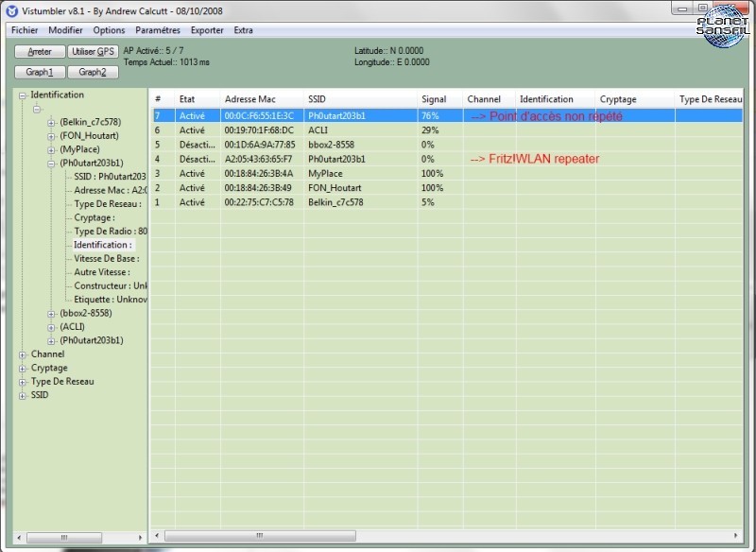Sort table by the Cryptage column header

coord(634,99)
